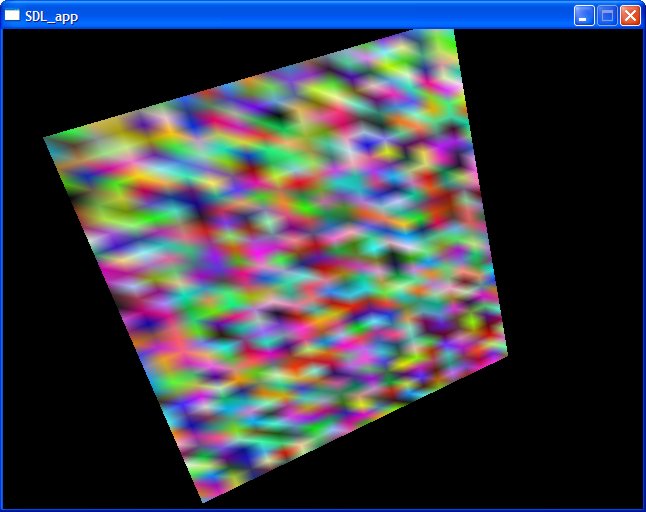Click the midpoint of the quad's upper edge
Viewport: 646px width, 512px height.
tap(250, 85)
